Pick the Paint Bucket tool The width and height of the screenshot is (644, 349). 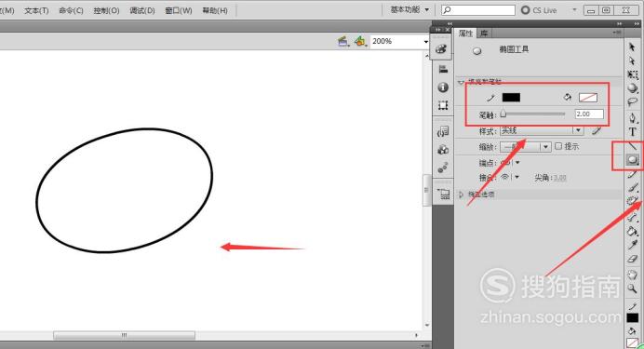632,231
